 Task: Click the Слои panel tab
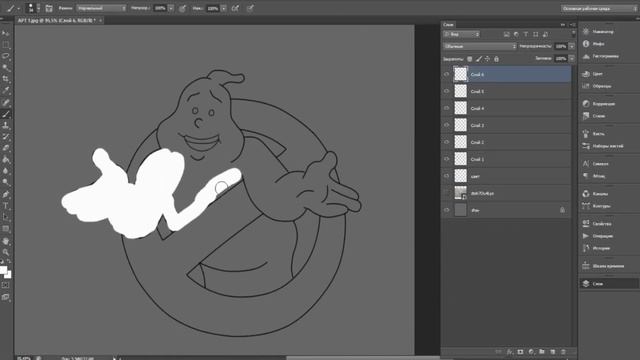click(448, 25)
